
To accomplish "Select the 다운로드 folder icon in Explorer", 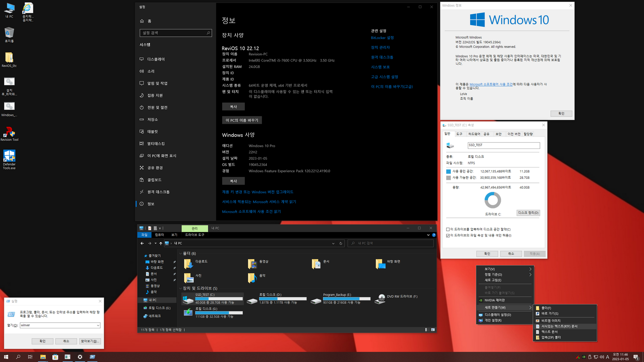I will click(x=188, y=264).
